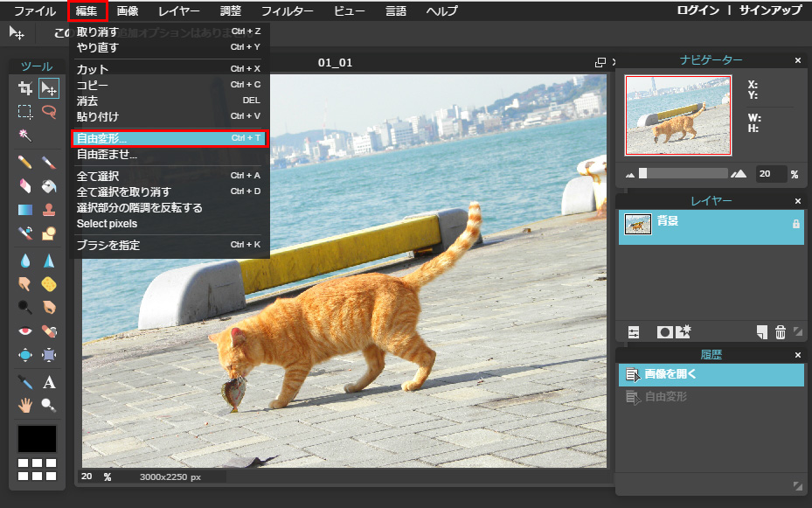
Task: Click the navigator zoom percentage field
Action: (x=771, y=174)
